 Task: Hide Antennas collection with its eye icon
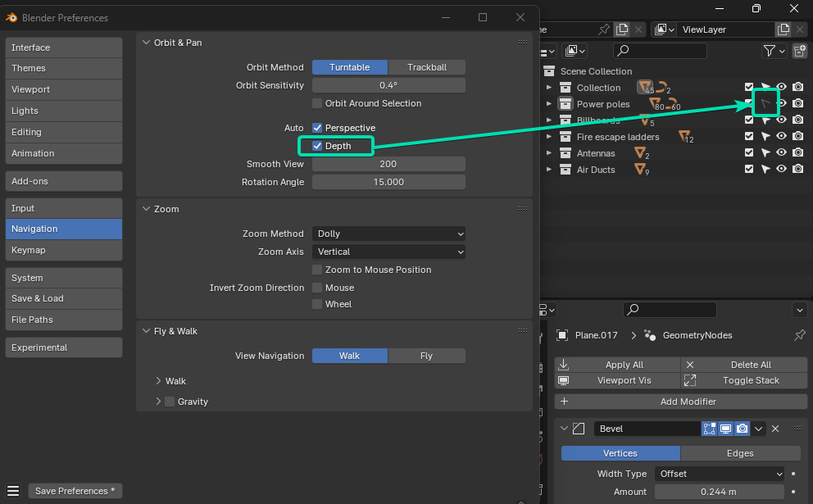point(781,153)
